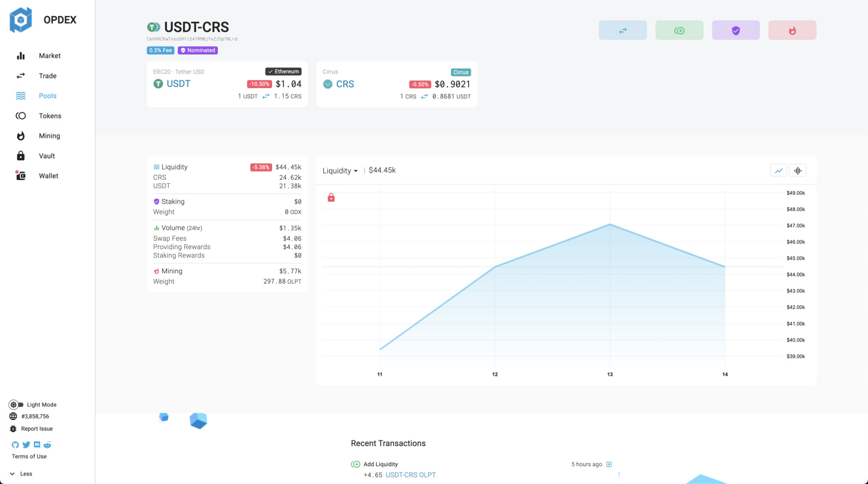Click the purple staking shield button
This screenshot has height=484, width=868.
tap(736, 30)
